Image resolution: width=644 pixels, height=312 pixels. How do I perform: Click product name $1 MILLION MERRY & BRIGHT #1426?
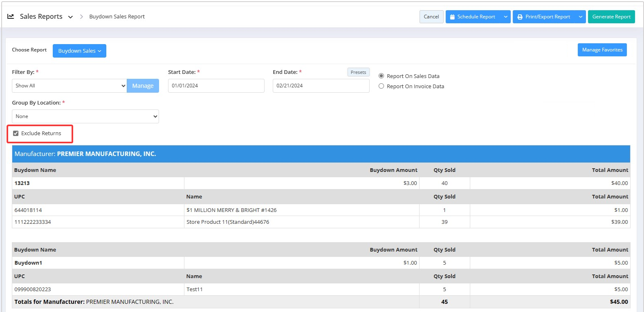pyautogui.click(x=231, y=210)
